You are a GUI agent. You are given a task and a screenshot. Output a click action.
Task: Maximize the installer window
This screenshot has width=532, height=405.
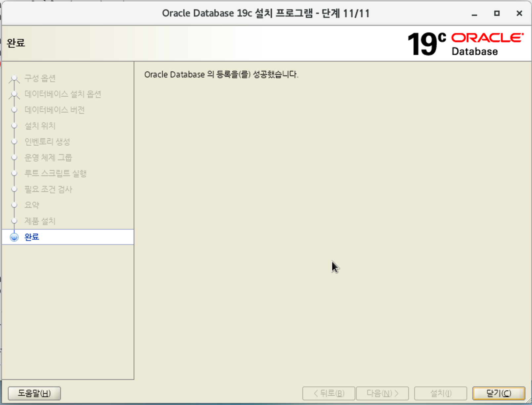(x=497, y=14)
